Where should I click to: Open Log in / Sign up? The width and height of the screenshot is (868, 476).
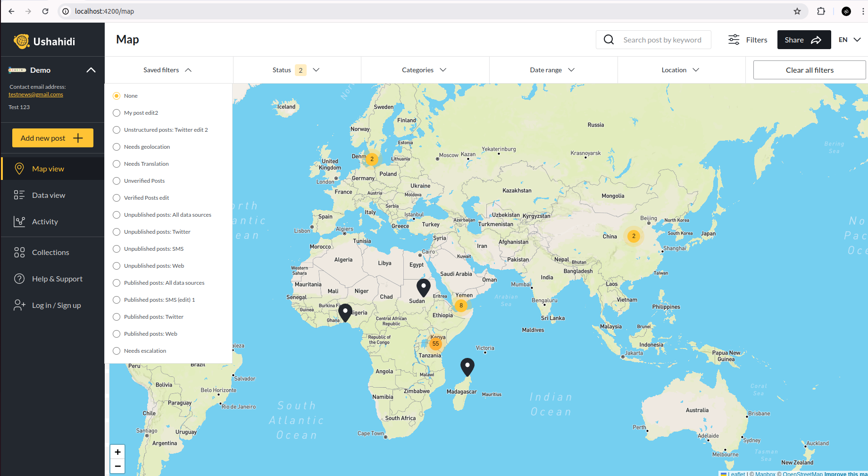(x=53, y=305)
